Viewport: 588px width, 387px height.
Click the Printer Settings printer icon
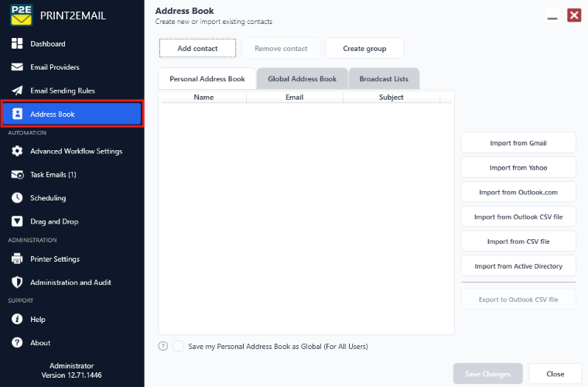tap(17, 259)
